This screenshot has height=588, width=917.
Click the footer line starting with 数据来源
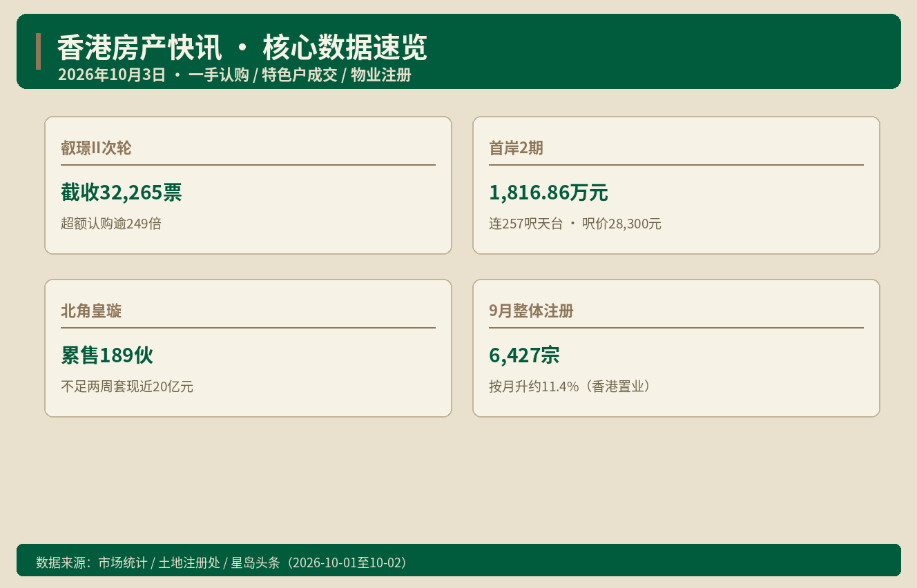tap(222, 562)
